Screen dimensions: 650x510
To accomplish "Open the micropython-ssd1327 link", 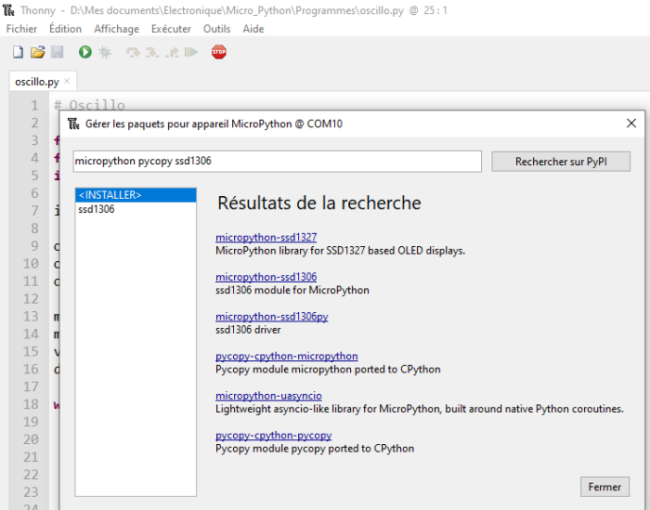I will [266, 238].
